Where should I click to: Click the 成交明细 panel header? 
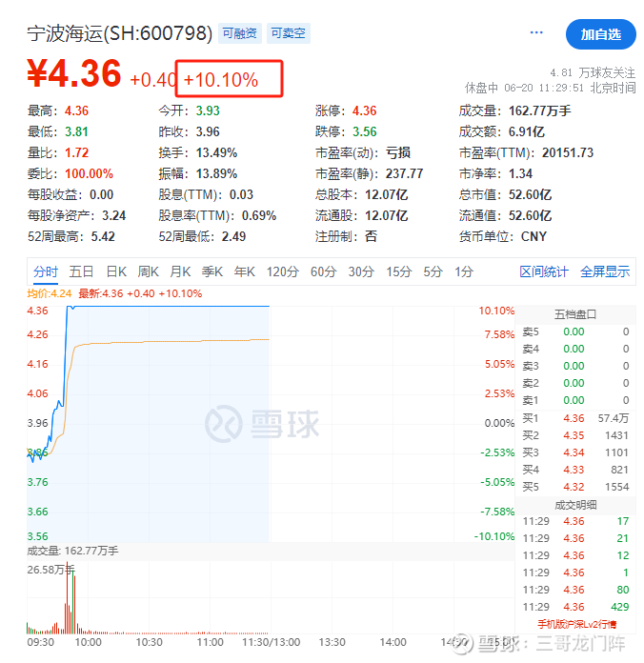point(575,505)
